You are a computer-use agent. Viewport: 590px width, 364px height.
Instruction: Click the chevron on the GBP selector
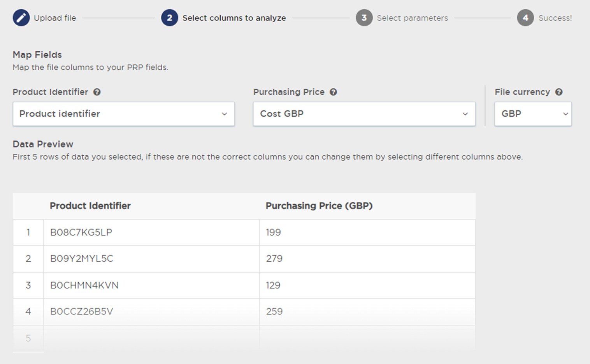(565, 114)
